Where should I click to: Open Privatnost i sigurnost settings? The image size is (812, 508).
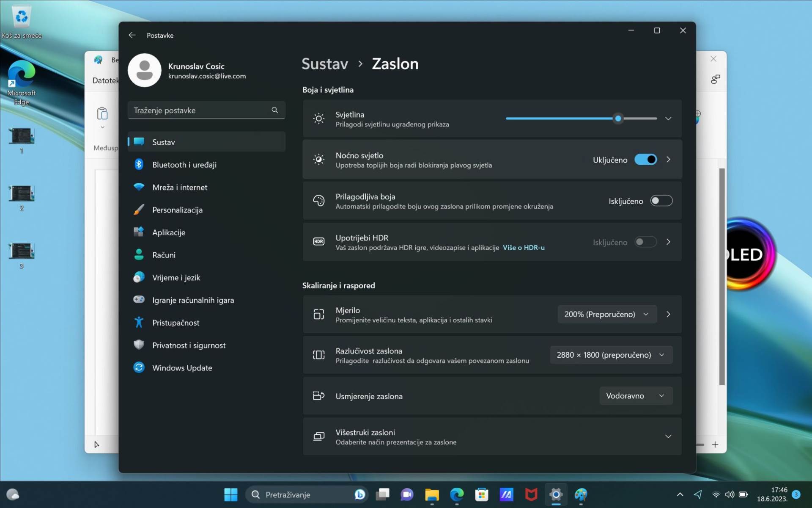coord(189,345)
